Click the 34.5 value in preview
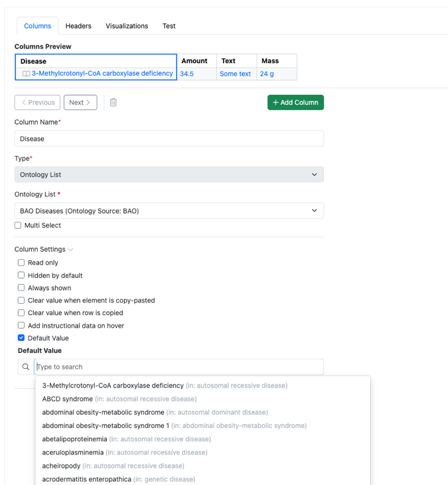 pos(187,74)
